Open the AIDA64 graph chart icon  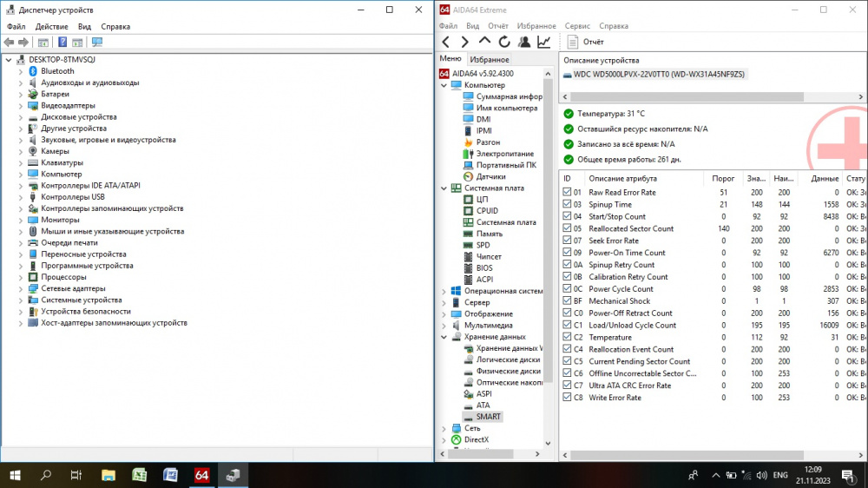point(544,42)
